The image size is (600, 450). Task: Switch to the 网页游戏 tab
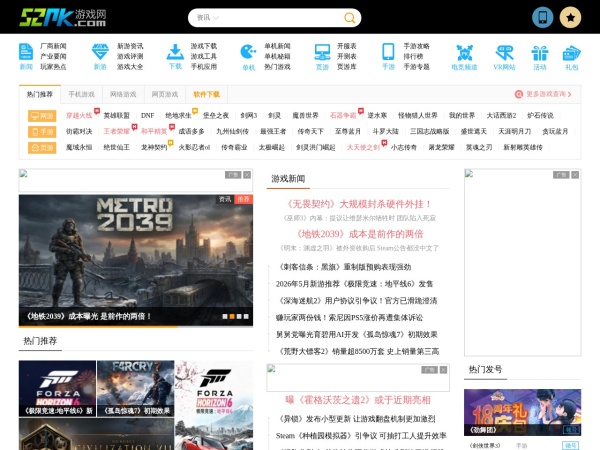(x=165, y=95)
